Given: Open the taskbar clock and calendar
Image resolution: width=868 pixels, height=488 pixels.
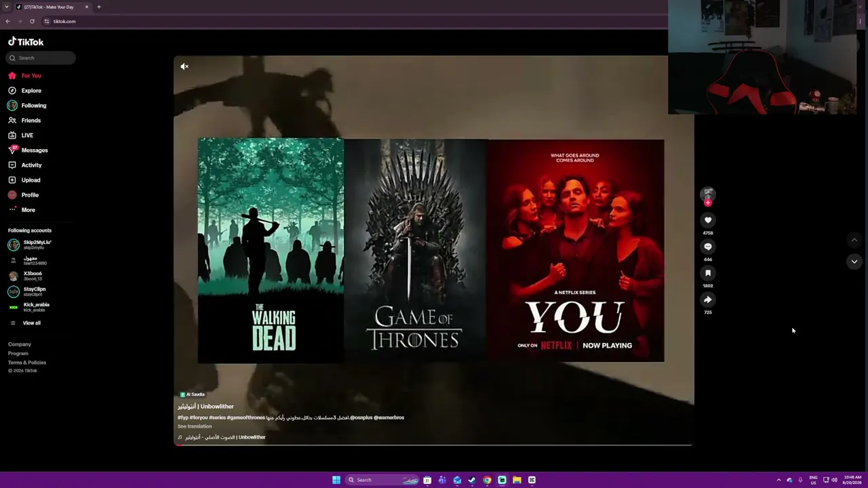Looking at the screenshot, I should [x=852, y=480].
